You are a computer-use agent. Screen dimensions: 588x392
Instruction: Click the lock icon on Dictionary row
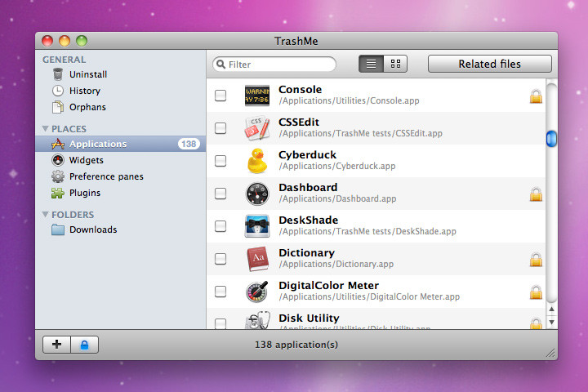[536, 260]
